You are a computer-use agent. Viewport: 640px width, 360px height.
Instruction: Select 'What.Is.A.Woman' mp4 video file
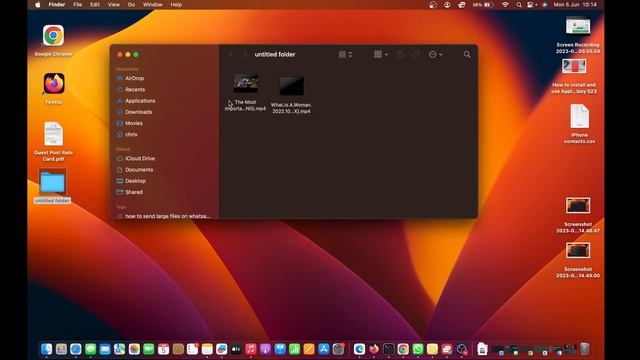291,86
